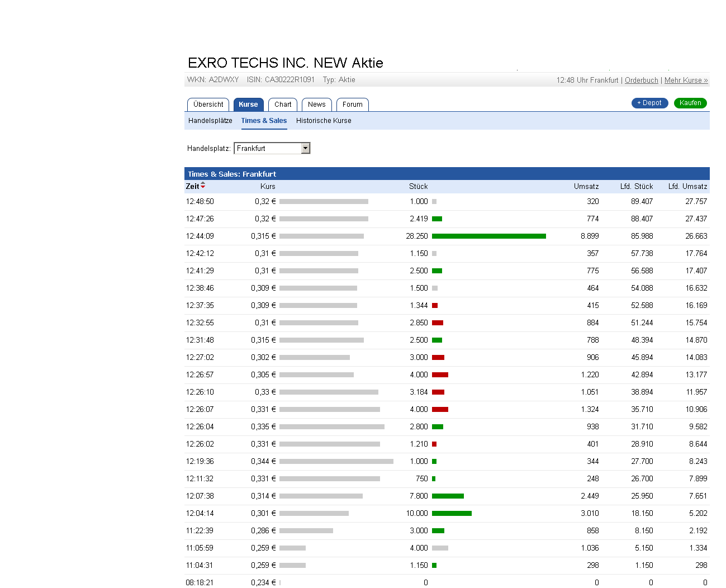The height and width of the screenshot is (588, 726).
Task: Go to the Forum tab
Action: click(352, 105)
